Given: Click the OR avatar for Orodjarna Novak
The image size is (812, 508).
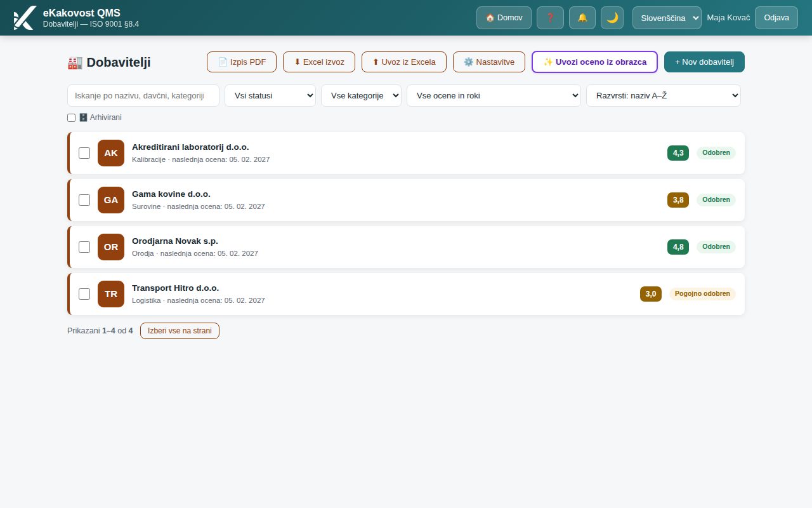Looking at the screenshot, I should 111,247.
